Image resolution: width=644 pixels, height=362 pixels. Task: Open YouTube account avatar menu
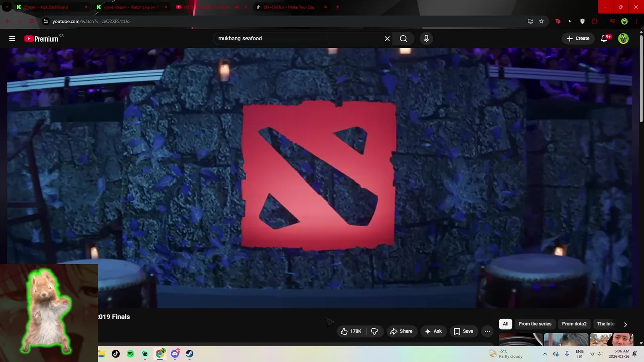[x=623, y=39]
